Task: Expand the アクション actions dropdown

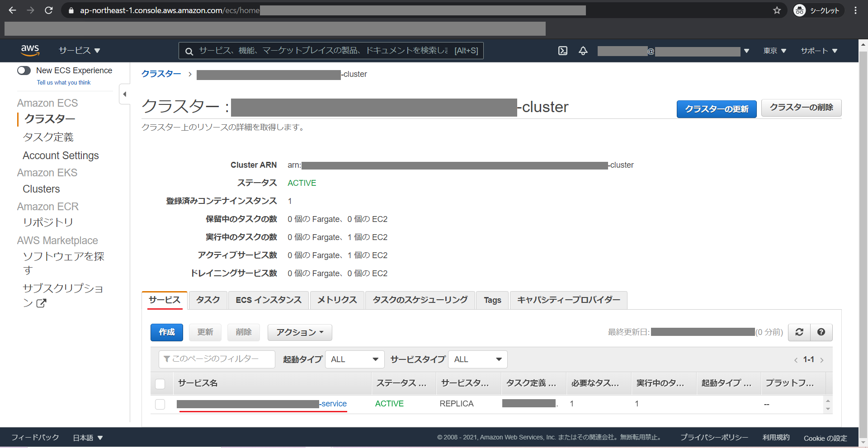Action: (300, 332)
